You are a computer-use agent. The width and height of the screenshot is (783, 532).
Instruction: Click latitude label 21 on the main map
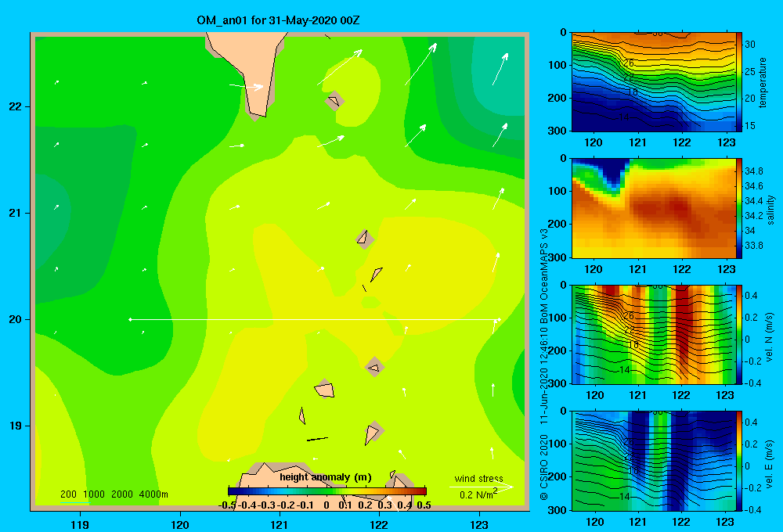coord(16,213)
